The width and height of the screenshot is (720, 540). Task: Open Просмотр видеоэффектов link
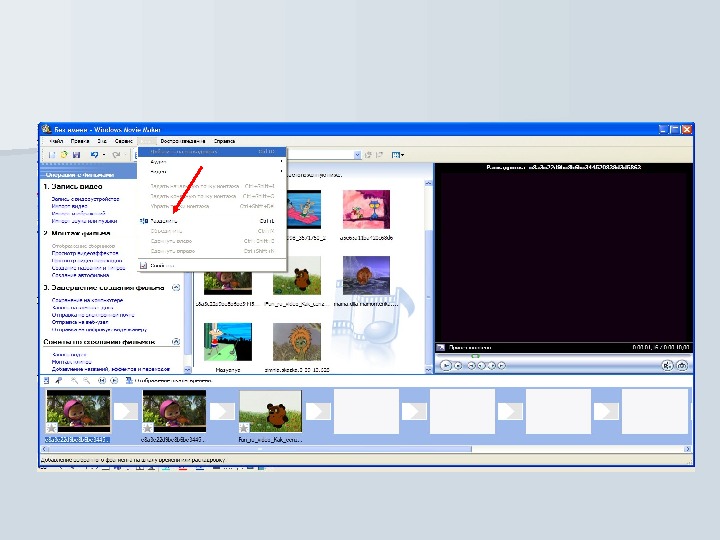pyautogui.click(x=85, y=253)
